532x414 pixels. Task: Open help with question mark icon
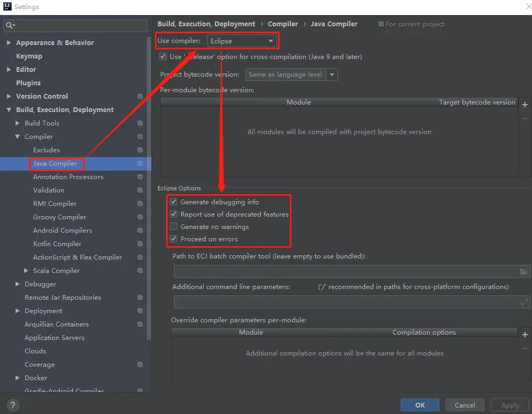(x=12, y=405)
